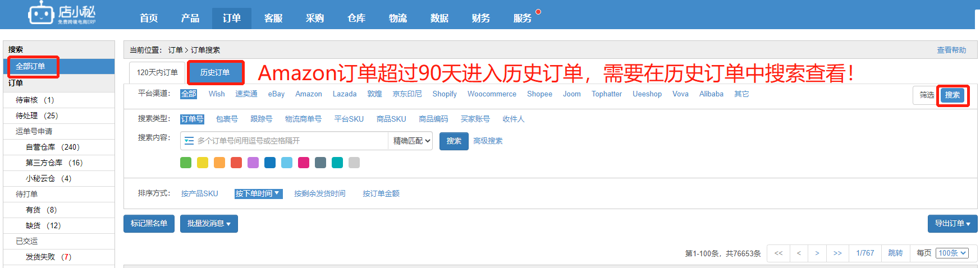The image size is (980, 268).
Task: Open the 查看帮助 link
Action: [951, 50]
